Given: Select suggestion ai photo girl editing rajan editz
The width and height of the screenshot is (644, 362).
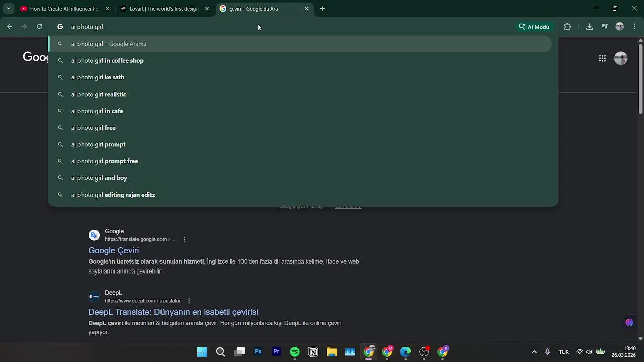Looking at the screenshot, I should tap(300, 195).
